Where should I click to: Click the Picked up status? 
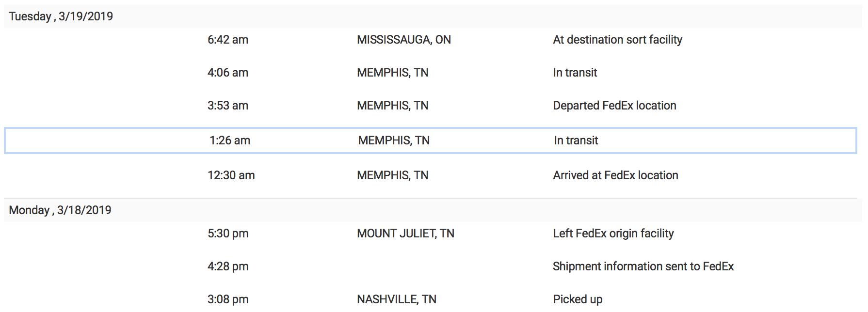click(578, 299)
